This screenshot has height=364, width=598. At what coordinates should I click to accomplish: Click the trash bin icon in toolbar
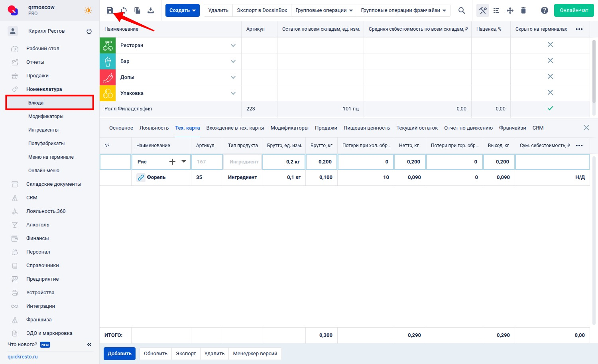click(x=523, y=10)
